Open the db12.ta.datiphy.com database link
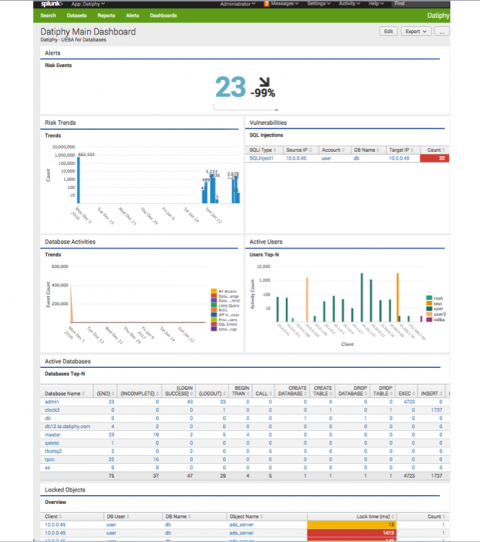This screenshot has width=480, height=542. 67,427
